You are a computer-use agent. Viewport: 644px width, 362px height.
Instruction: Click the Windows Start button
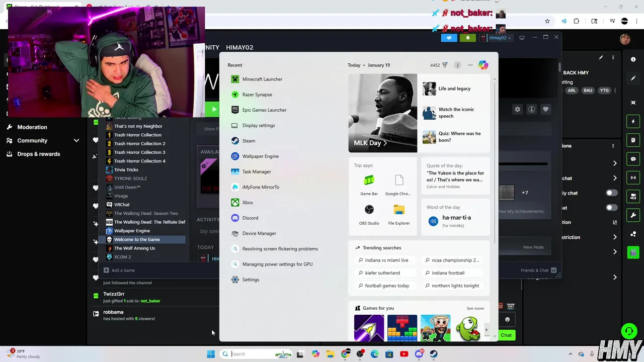pos(211,354)
